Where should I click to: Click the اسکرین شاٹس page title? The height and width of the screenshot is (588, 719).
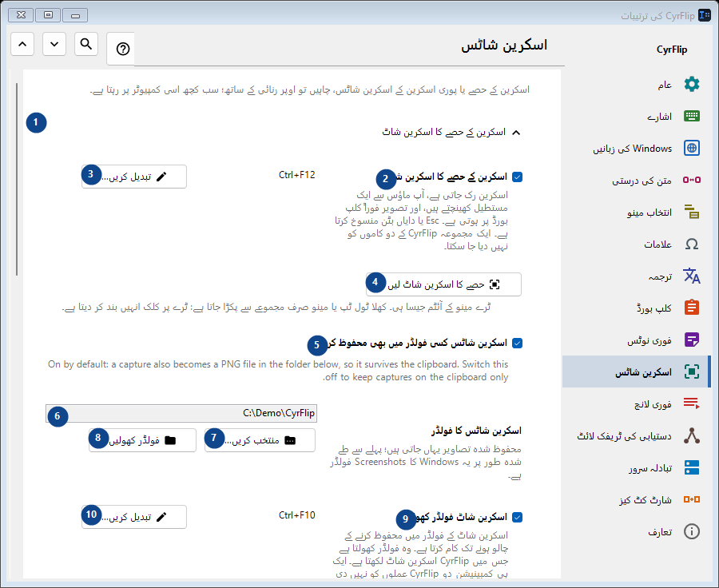point(504,46)
